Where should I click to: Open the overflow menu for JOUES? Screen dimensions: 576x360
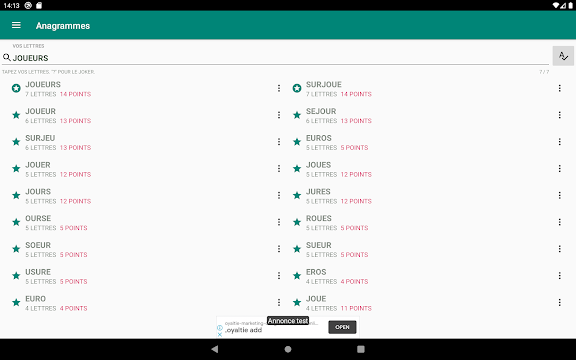(x=559, y=169)
